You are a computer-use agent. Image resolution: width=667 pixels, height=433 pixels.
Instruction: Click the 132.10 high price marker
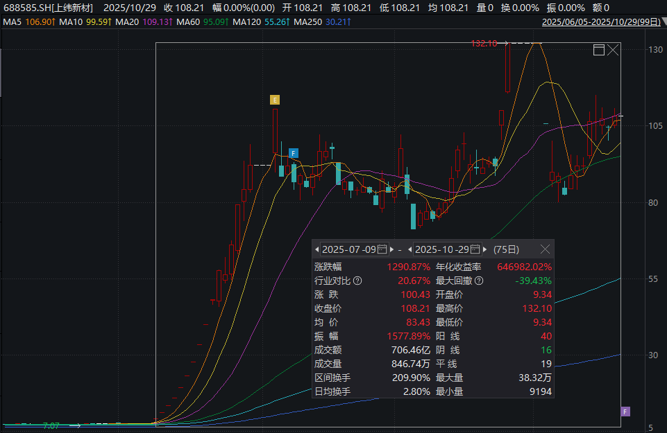coord(484,43)
